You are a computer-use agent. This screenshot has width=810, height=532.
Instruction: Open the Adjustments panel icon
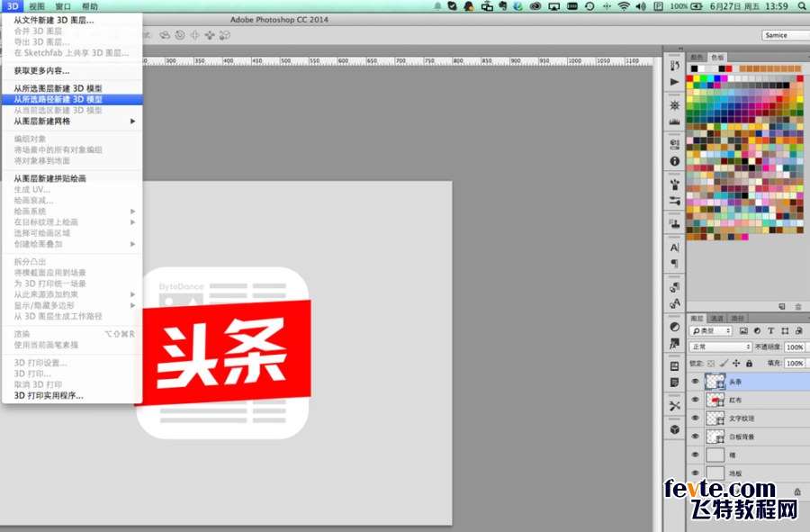(675, 327)
